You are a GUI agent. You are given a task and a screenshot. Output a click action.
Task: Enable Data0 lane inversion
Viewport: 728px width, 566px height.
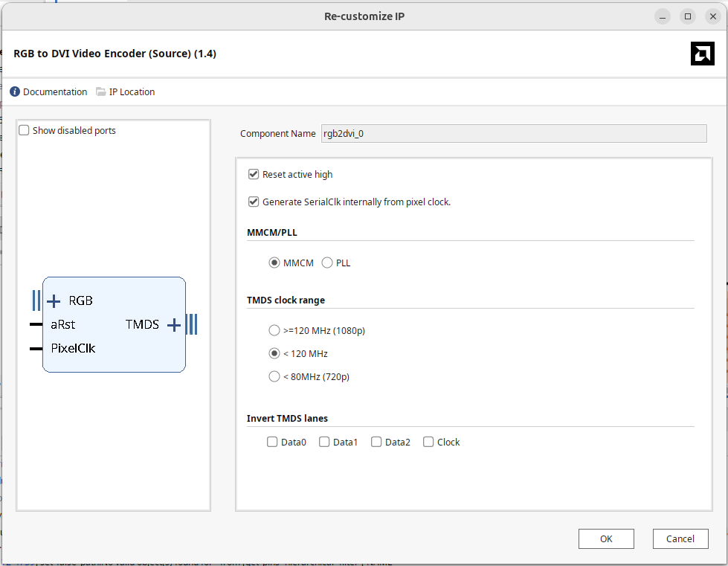(x=272, y=443)
